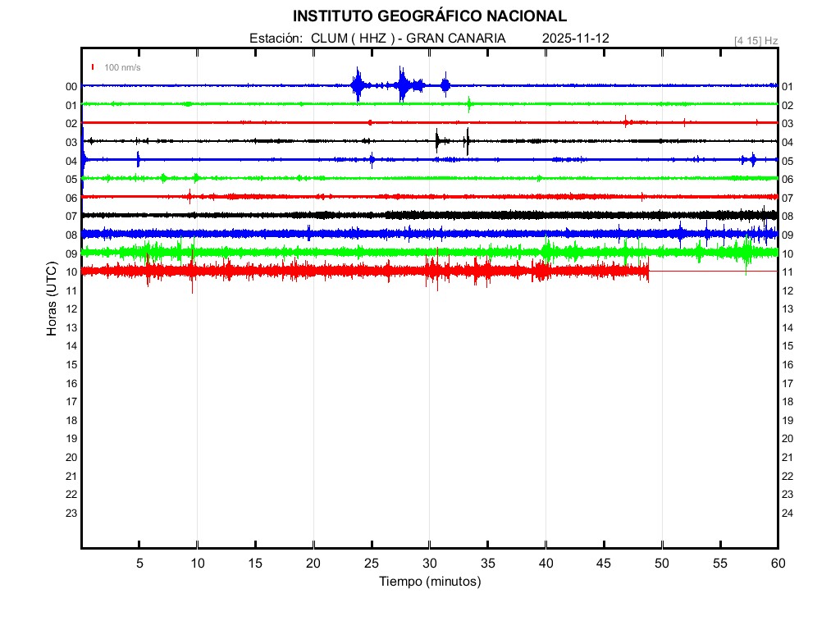This screenshot has height=630, width=840.
Task: Select the 45 minute tick label on the time axis
Action: tap(604, 564)
